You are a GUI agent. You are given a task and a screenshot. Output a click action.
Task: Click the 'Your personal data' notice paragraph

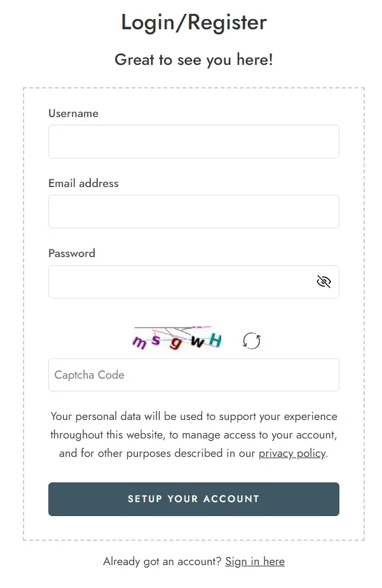[x=194, y=435]
